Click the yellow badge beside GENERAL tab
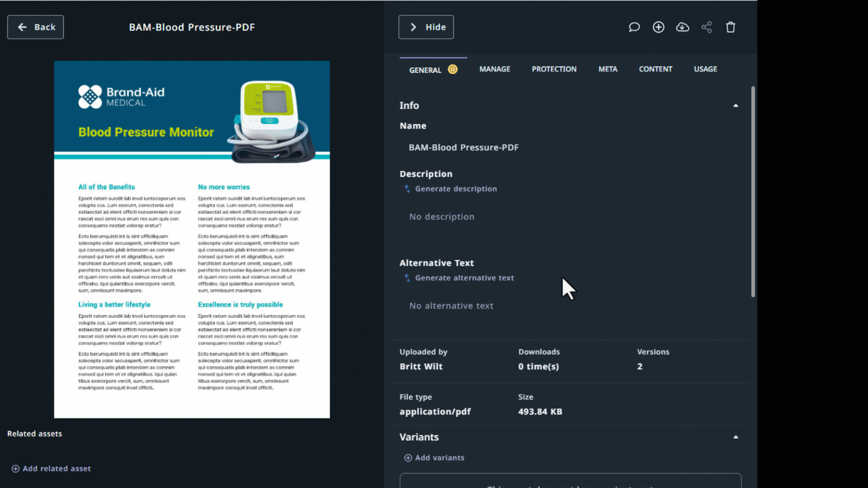 [x=453, y=69]
